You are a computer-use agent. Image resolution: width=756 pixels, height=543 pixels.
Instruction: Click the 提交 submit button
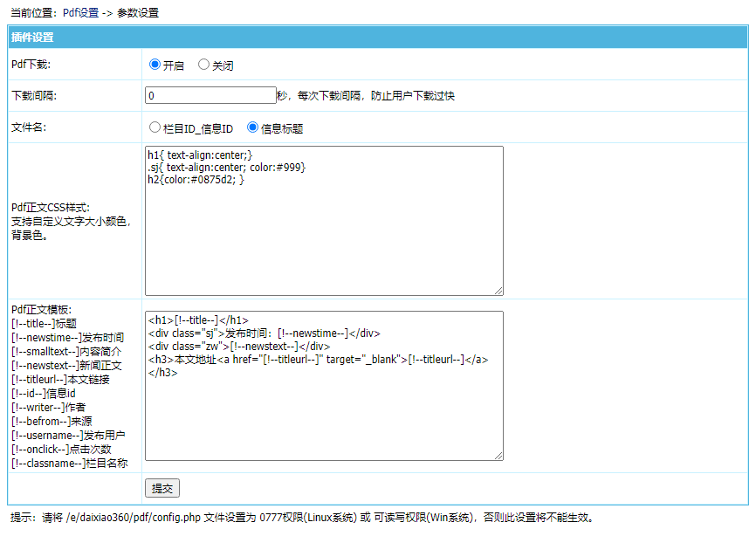pyautogui.click(x=162, y=488)
